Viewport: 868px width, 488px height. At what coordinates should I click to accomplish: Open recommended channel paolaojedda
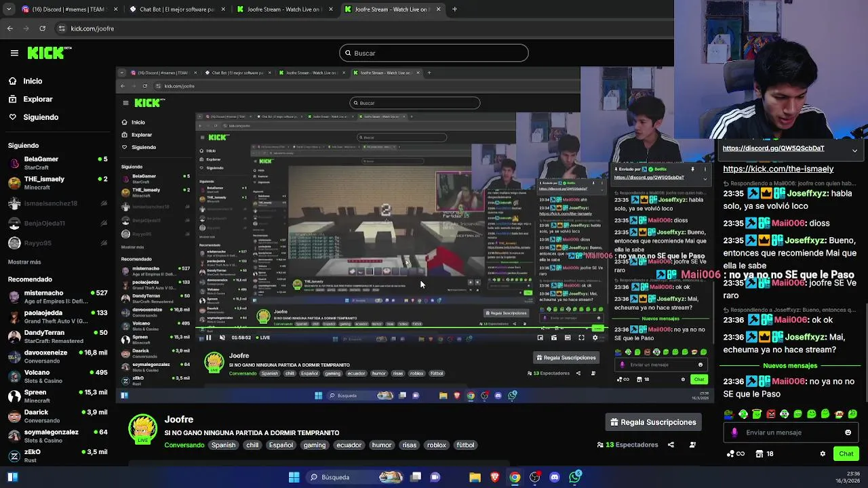coord(58,317)
